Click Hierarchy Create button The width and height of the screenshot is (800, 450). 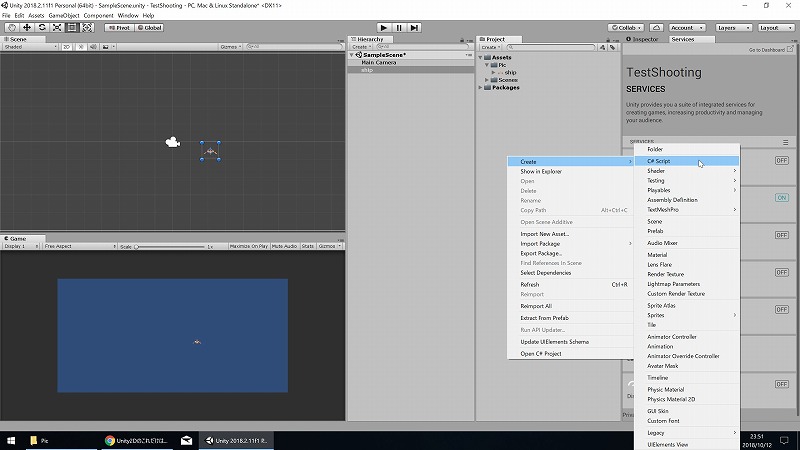tap(361, 46)
